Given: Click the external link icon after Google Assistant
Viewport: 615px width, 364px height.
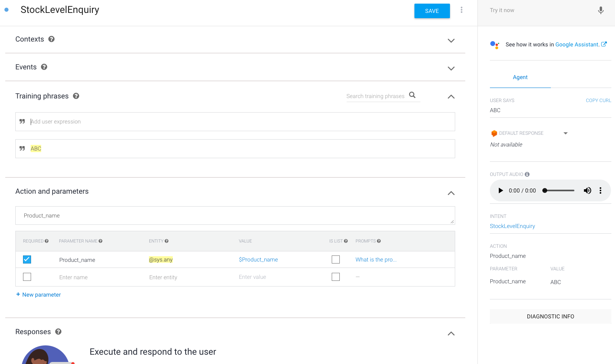Looking at the screenshot, I should (604, 44).
